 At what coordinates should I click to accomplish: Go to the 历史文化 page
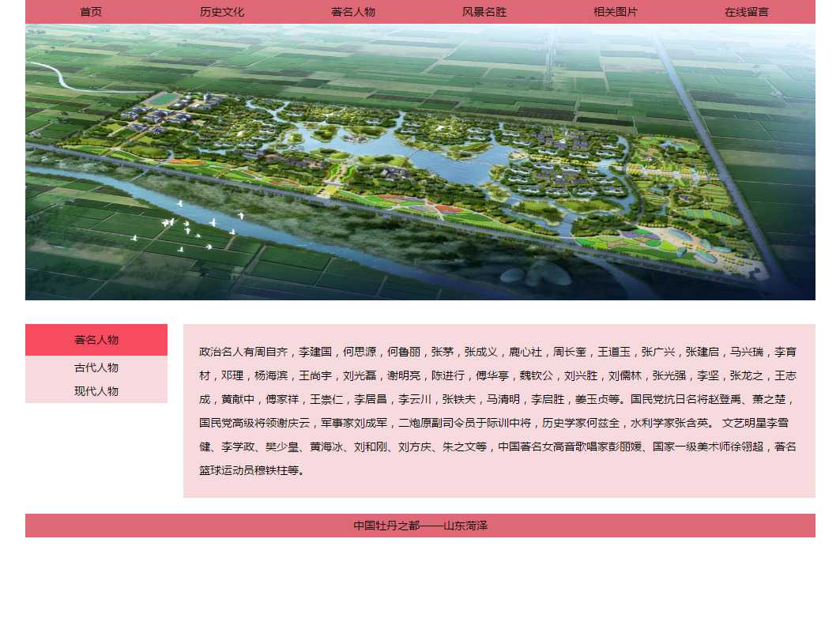pos(222,12)
